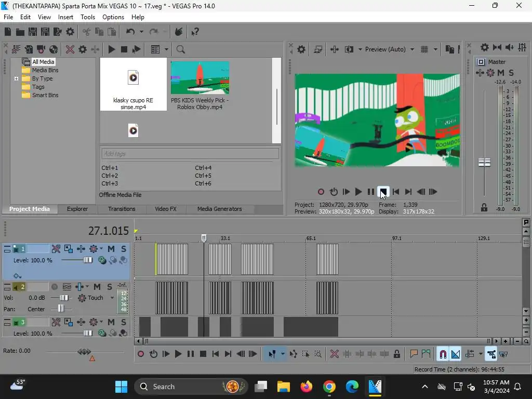Click the Stop button in Video Preview
This screenshot has height=399, width=532.
click(383, 192)
